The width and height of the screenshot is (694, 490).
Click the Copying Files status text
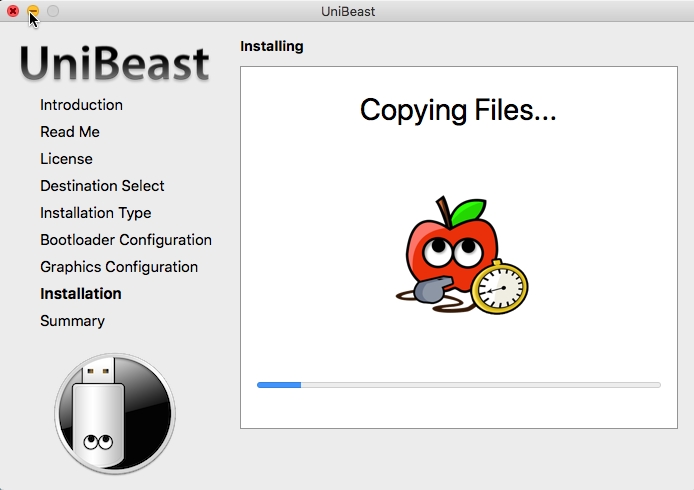coord(458,110)
